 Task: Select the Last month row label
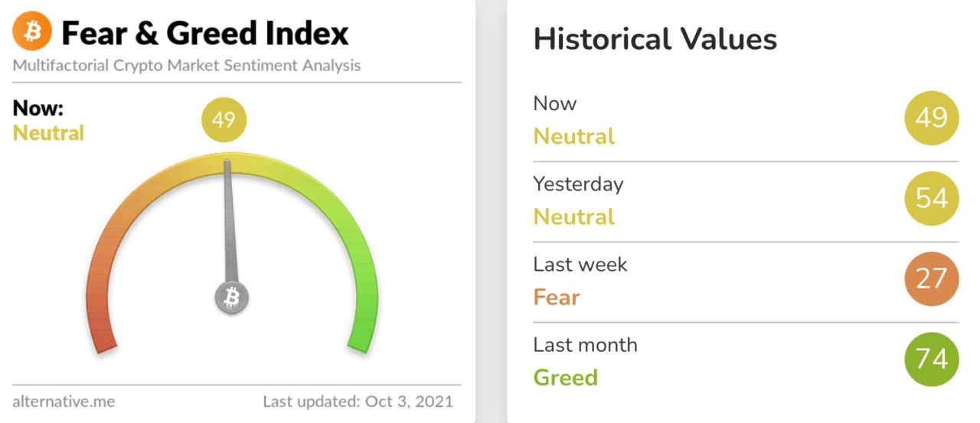(585, 345)
